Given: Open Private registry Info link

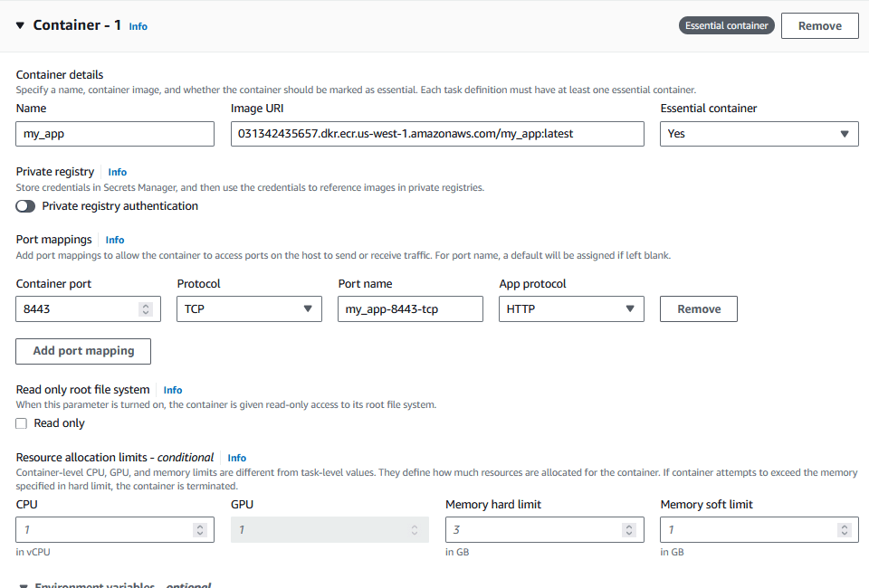Looking at the screenshot, I should point(118,172).
